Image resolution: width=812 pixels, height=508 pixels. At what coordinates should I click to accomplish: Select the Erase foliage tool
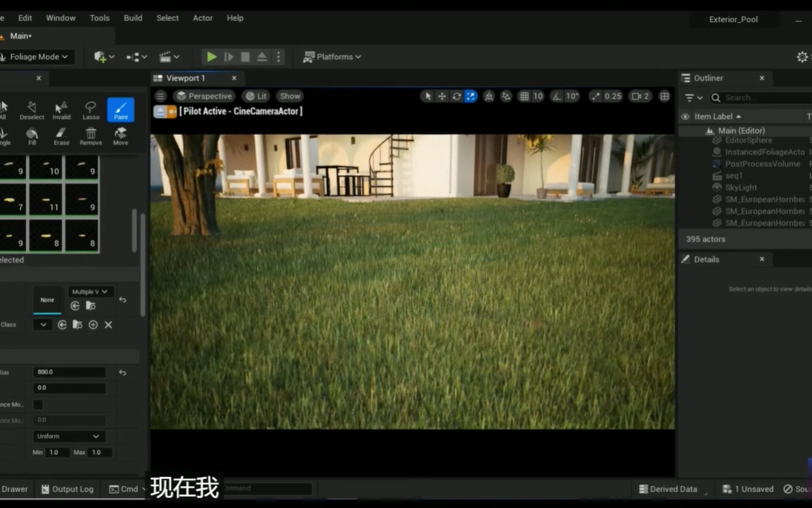pyautogui.click(x=61, y=135)
